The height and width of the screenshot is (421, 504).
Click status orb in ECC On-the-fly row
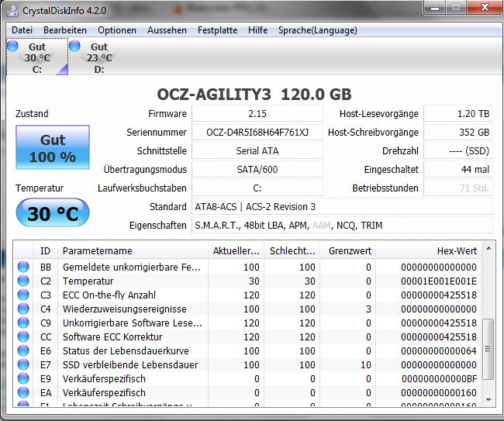(x=23, y=295)
